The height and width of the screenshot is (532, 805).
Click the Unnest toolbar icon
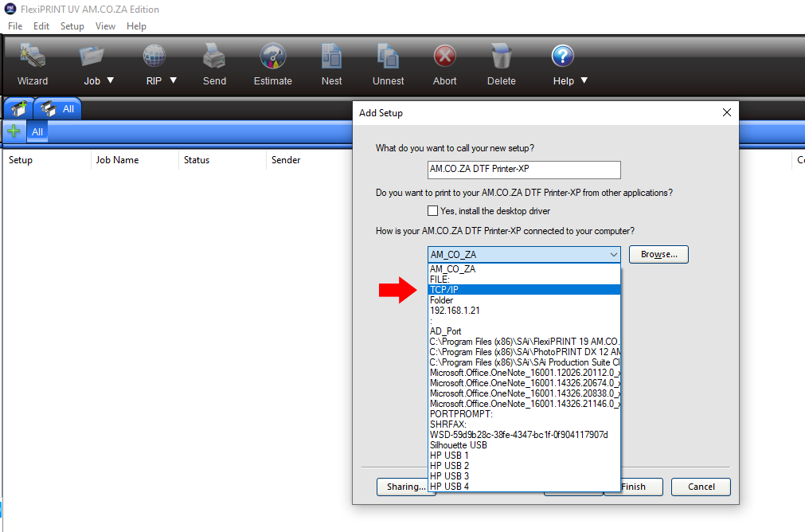point(388,57)
